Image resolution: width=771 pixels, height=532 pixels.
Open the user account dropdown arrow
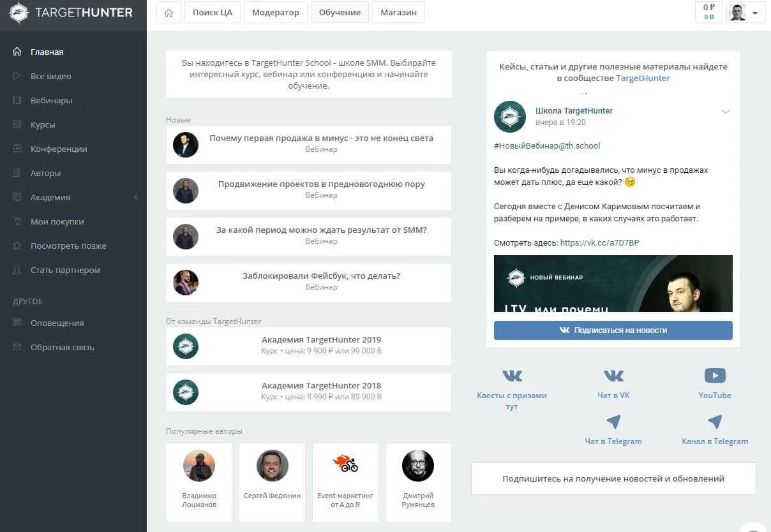pyautogui.click(x=756, y=13)
